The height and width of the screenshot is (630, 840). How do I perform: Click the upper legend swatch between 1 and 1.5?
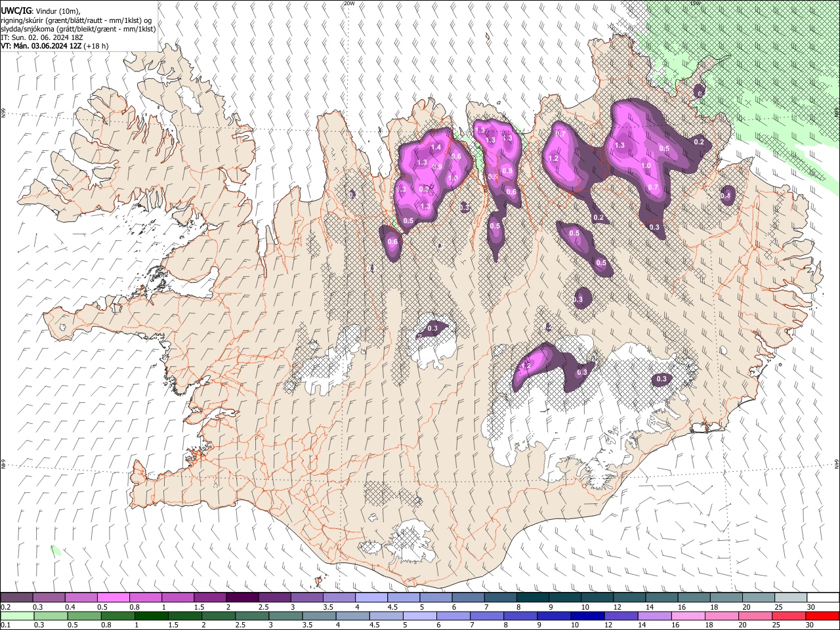point(178,597)
